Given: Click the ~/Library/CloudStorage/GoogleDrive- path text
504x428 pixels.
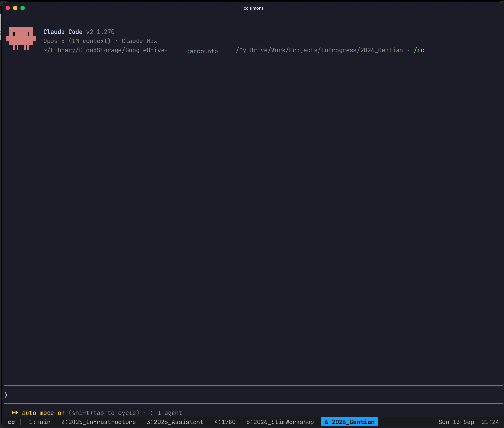Looking at the screenshot, I should pos(106,50).
